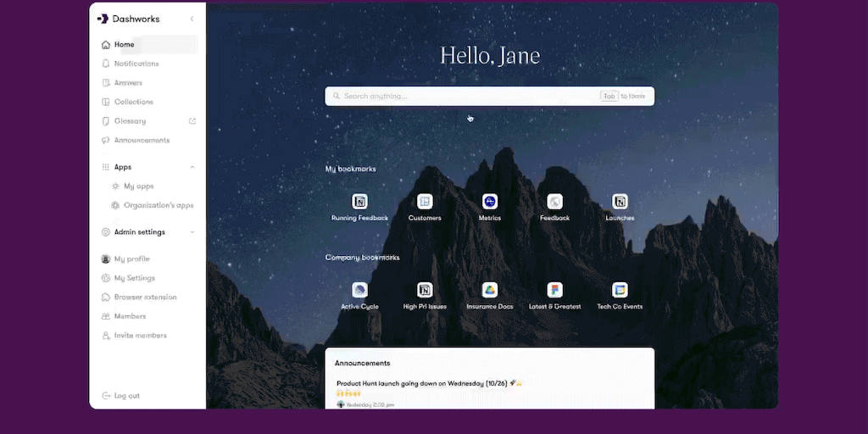Select My apps under Apps

[x=138, y=186]
